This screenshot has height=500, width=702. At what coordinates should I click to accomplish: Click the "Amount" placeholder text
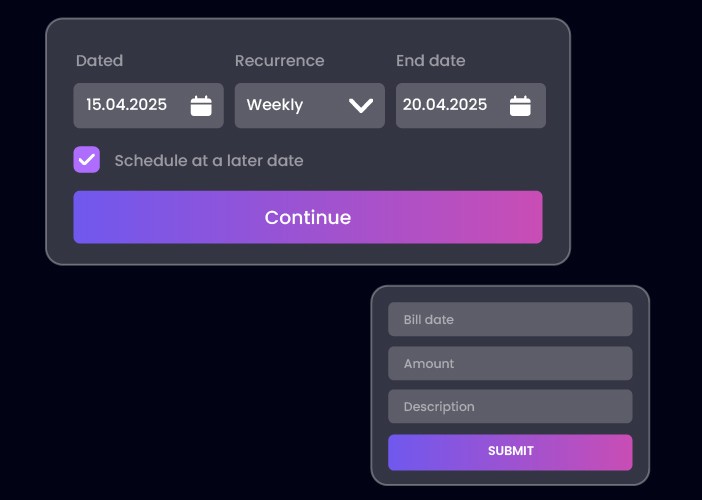pos(429,364)
